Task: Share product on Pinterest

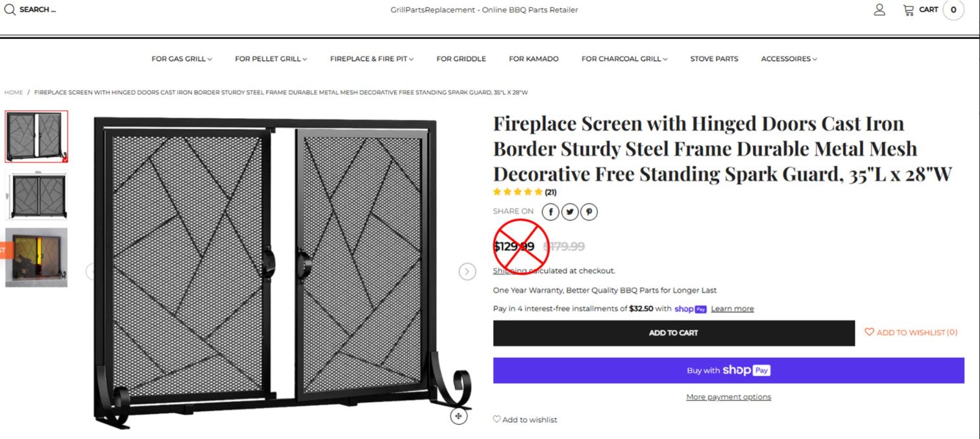Action: click(589, 211)
